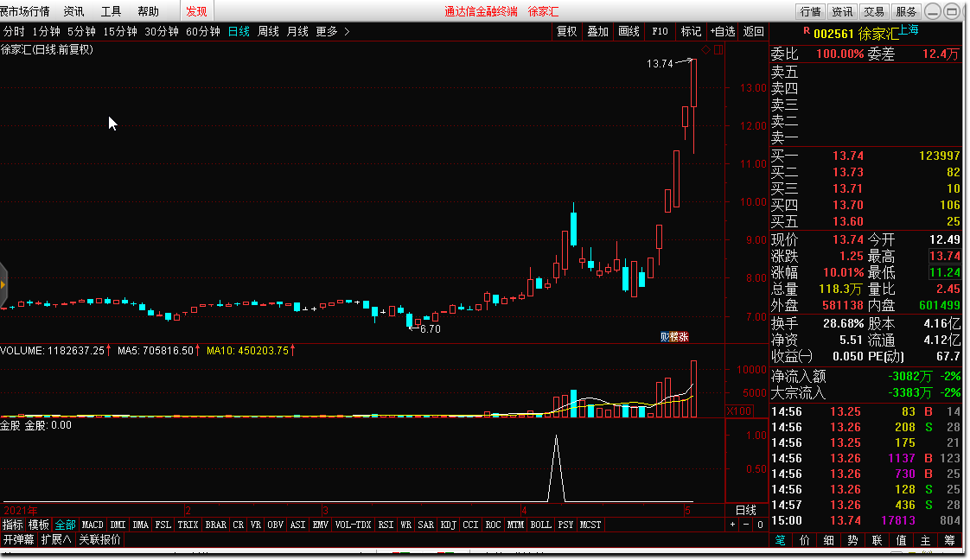Add the stock to watchlist with +自选

point(722,31)
